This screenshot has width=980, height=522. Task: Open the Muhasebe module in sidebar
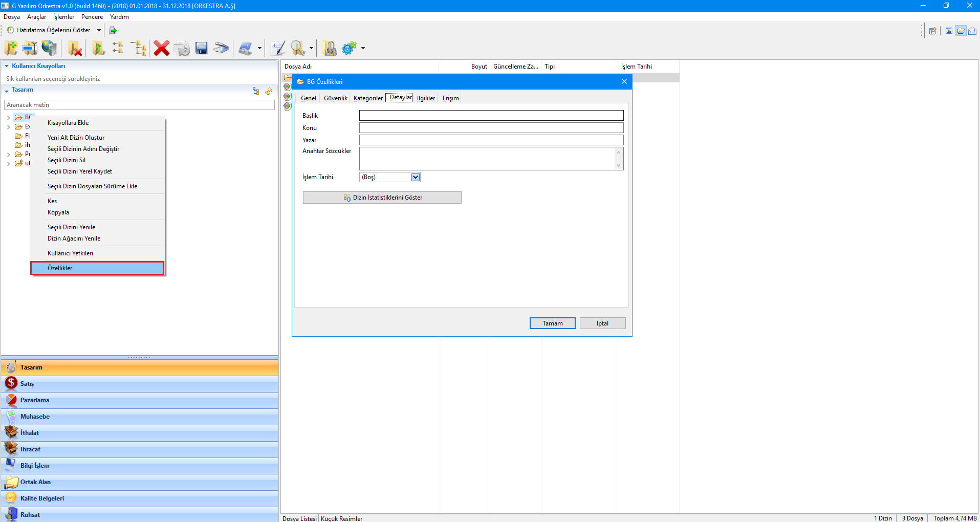pyautogui.click(x=35, y=417)
